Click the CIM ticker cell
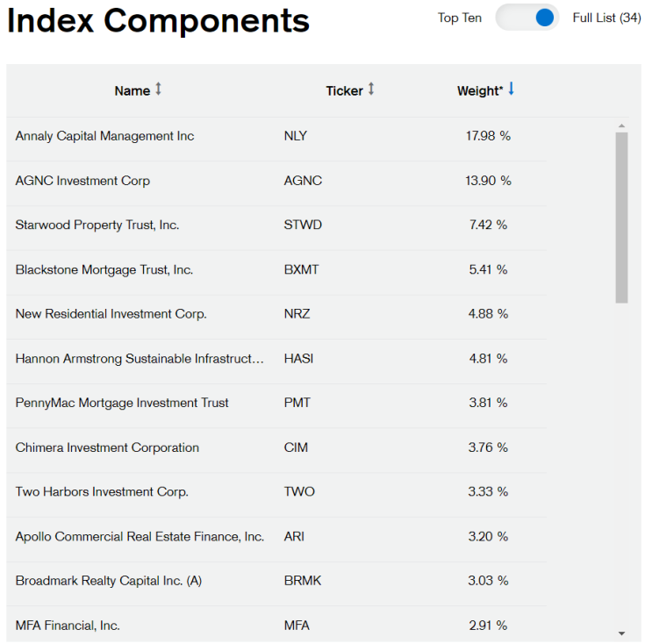This screenshot has height=644, width=652. click(296, 447)
